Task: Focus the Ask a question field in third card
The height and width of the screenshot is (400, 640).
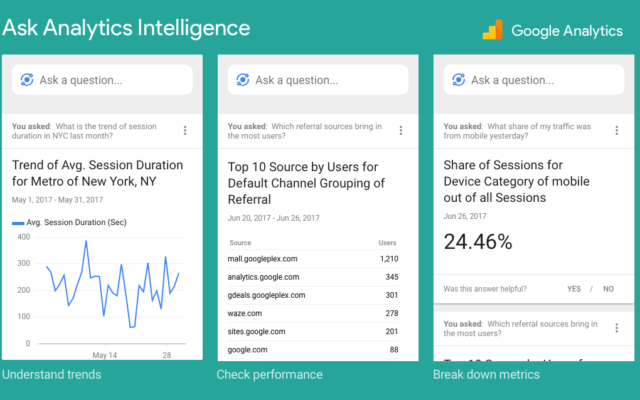Action: tap(534, 80)
